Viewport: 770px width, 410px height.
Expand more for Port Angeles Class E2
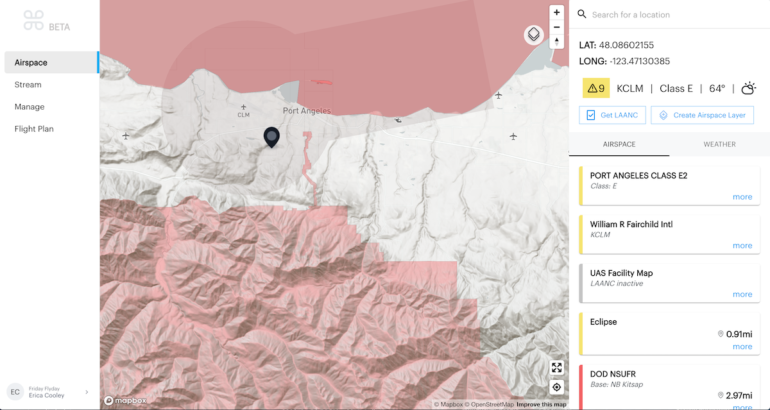pyautogui.click(x=741, y=197)
